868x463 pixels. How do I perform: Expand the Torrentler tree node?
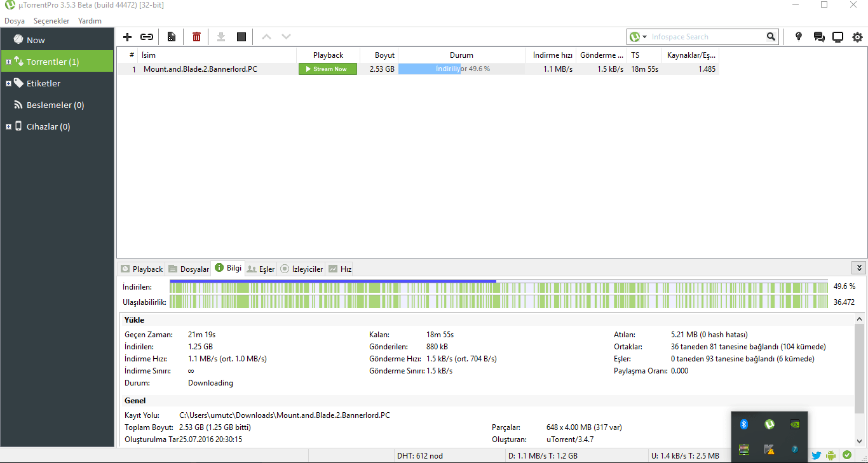8,62
